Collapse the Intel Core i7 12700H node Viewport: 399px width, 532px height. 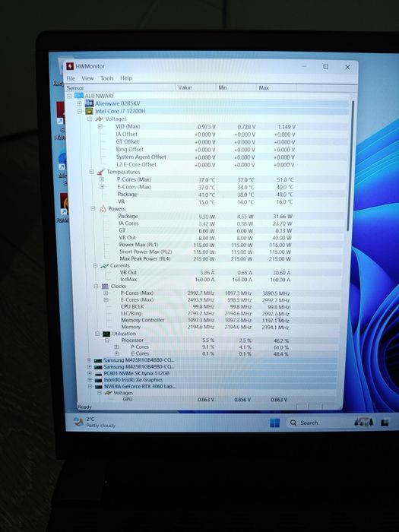click(x=79, y=111)
